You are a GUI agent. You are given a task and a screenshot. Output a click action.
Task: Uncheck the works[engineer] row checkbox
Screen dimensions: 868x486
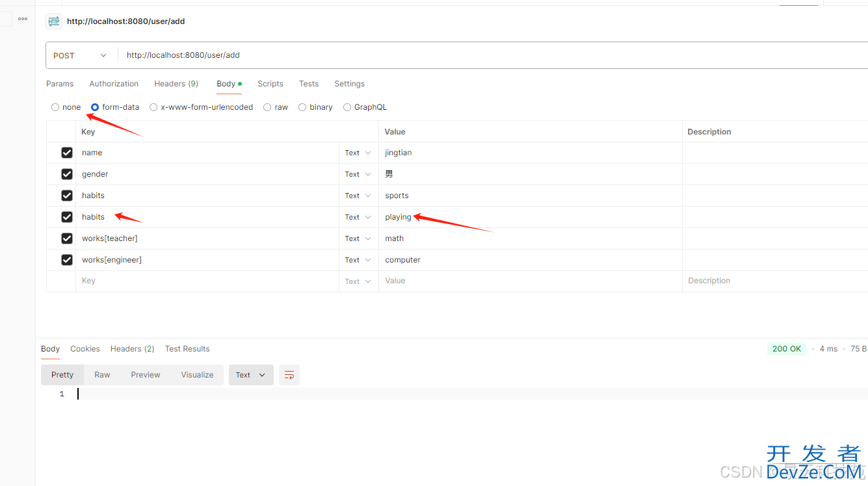pyautogui.click(x=67, y=260)
